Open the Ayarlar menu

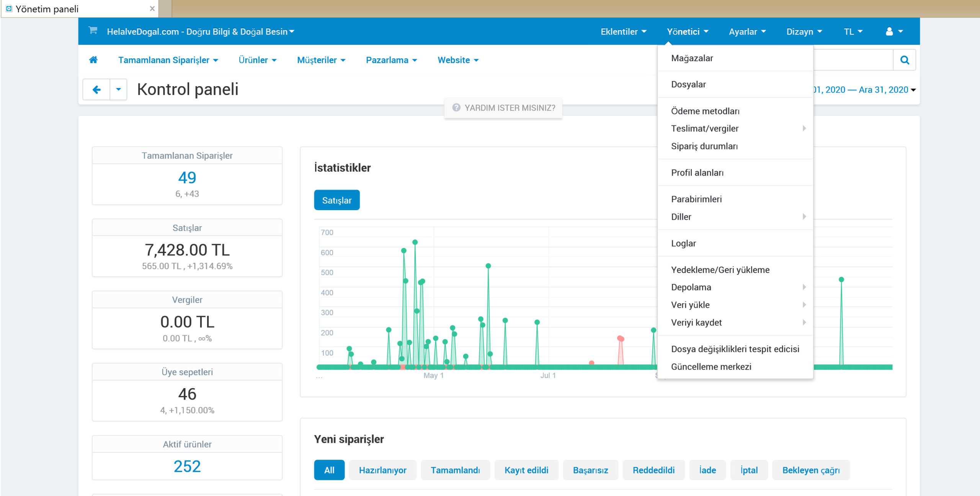(747, 32)
